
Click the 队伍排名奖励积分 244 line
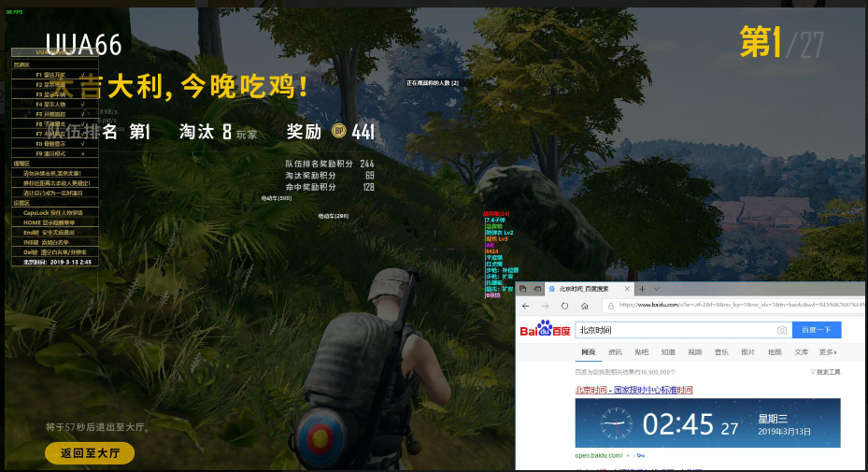click(330, 164)
